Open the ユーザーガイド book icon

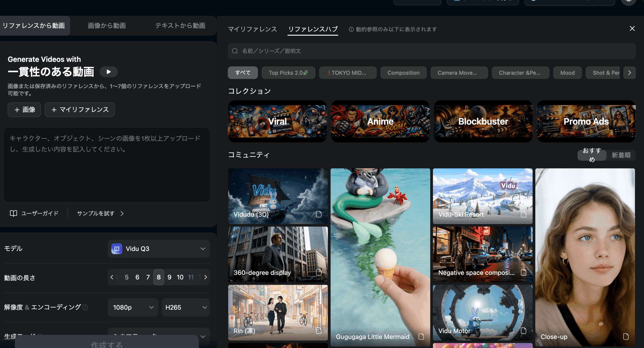point(13,214)
